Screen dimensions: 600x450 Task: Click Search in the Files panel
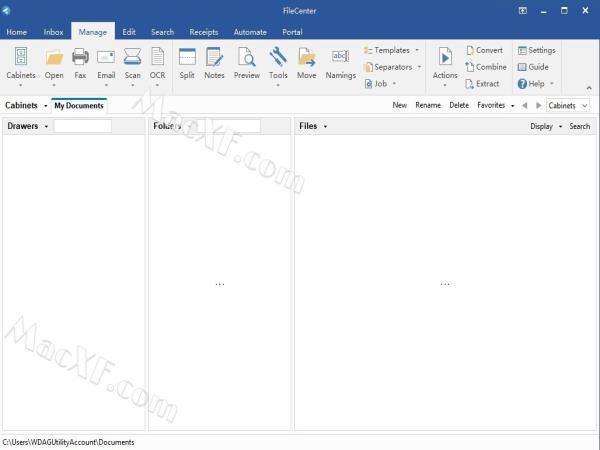pyautogui.click(x=579, y=126)
